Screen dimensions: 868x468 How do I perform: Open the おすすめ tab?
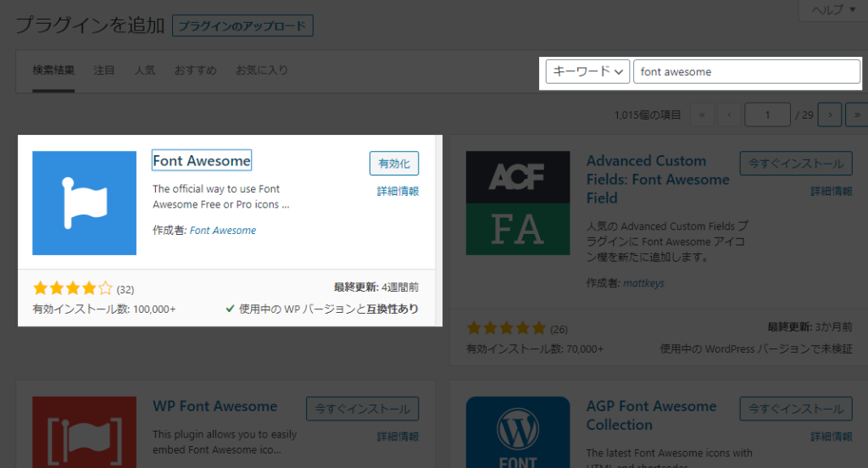click(x=195, y=70)
